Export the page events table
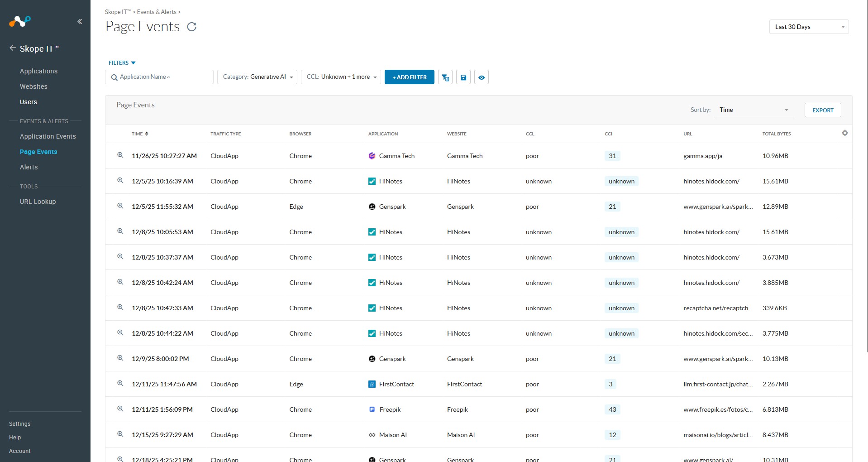This screenshot has height=462, width=868. [x=822, y=110]
